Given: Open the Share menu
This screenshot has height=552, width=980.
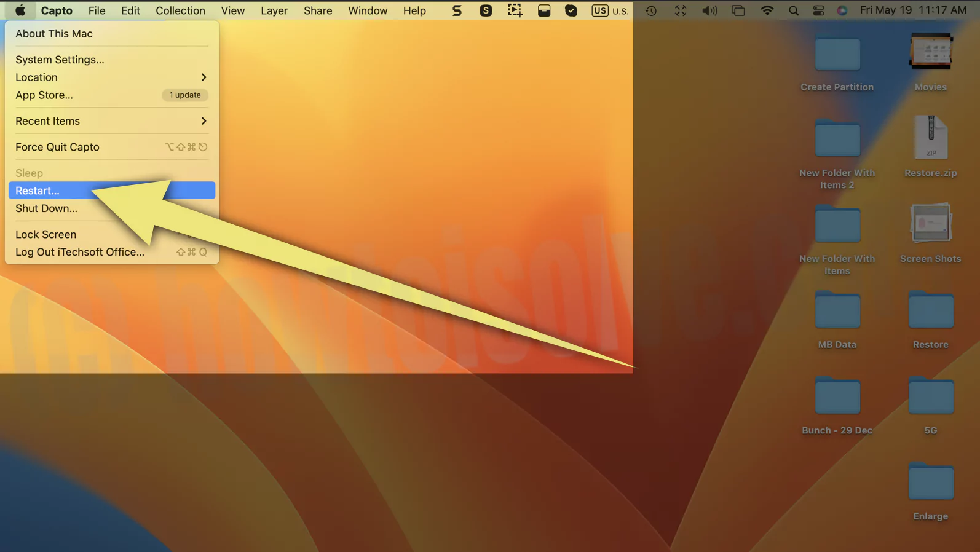Looking at the screenshot, I should click(318, 10).
